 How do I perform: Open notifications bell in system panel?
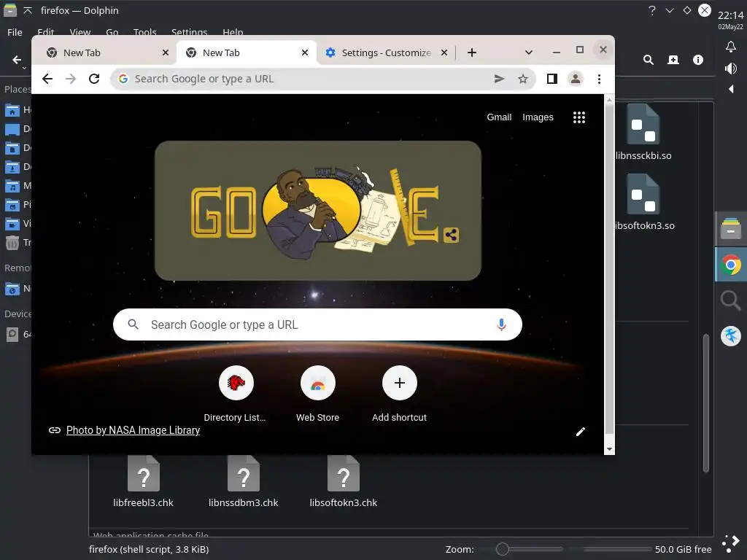coord(730,47)
